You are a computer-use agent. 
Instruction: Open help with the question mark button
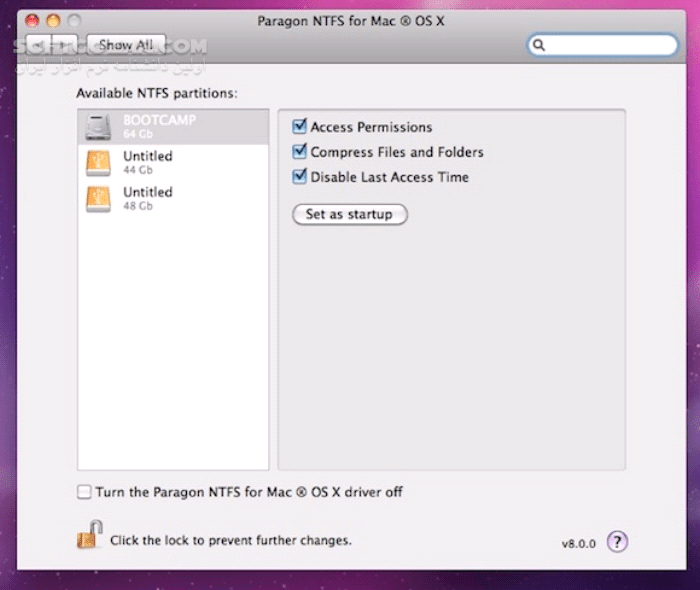pos(617,542)
